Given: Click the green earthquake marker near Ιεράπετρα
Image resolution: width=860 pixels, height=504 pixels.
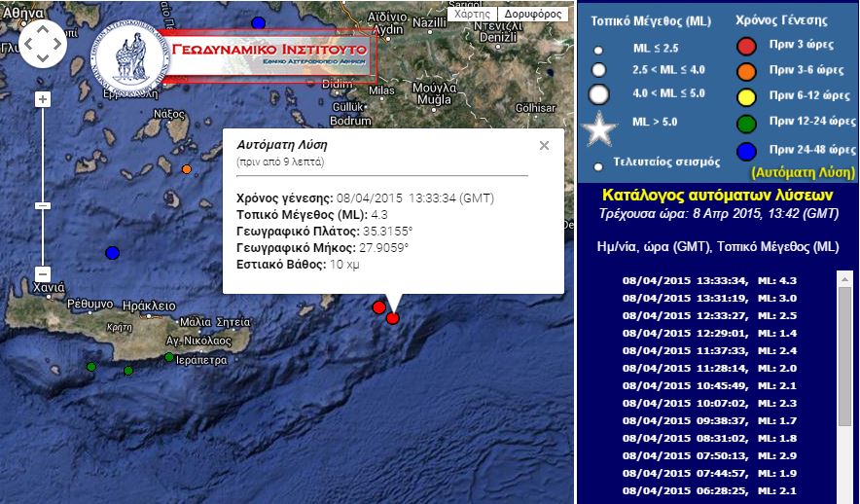Looking at the screenshot, I should click(x=169, y=357).
